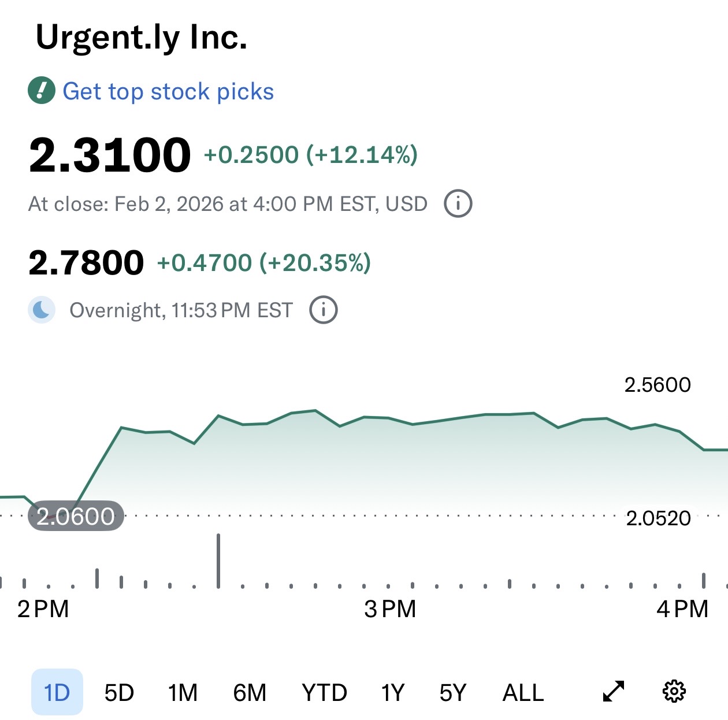Open chart settings gear
728x720 pixels.
coord(674,691)
